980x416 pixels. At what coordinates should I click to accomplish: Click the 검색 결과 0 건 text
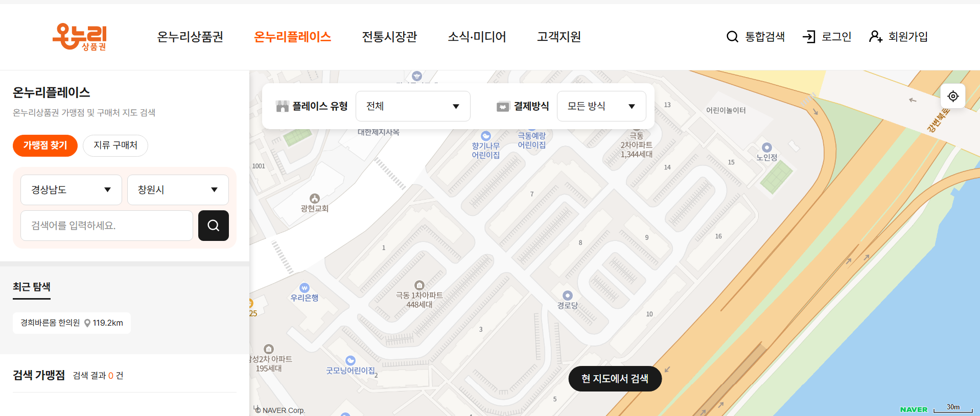(x=98, y=376)
